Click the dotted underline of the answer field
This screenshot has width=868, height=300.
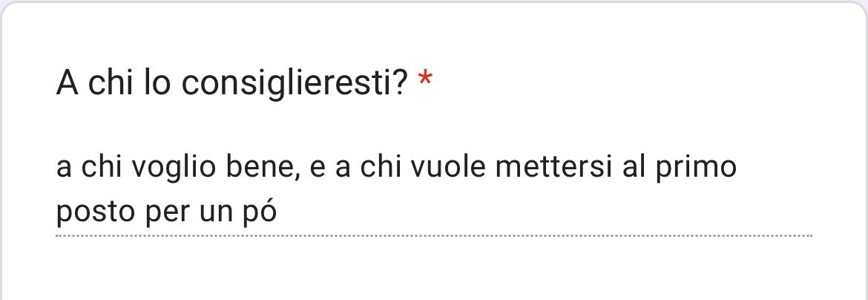[x=433, y=235]
